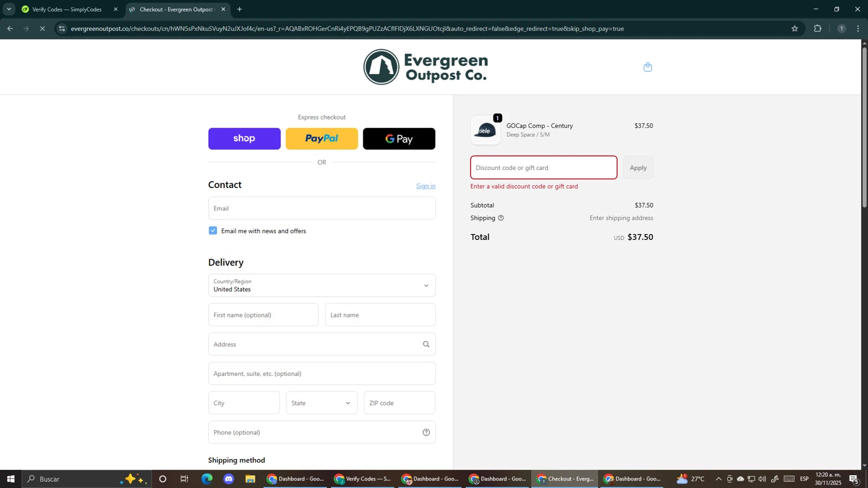Viewport: 868px width, 488px height.
Task: Bookmark this page with the star icon
Action: [x=795, y=28]
